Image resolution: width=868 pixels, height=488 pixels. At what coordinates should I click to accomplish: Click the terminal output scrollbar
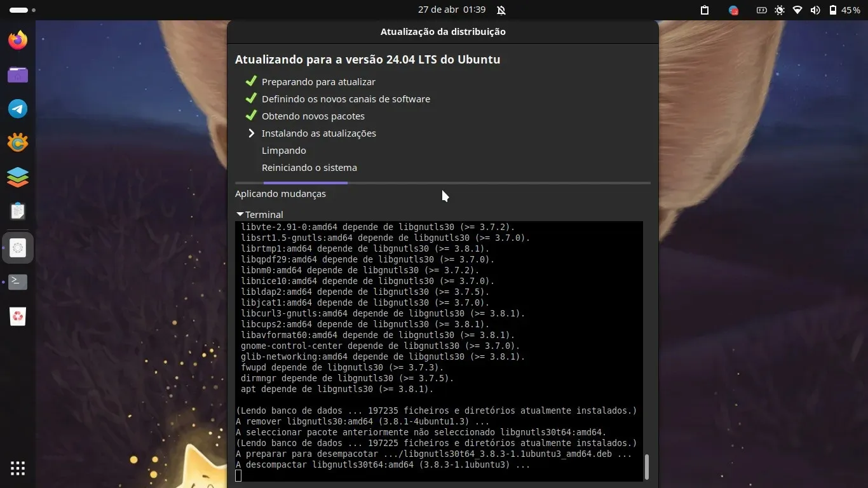pyautogui.click(x=647, y=467)
